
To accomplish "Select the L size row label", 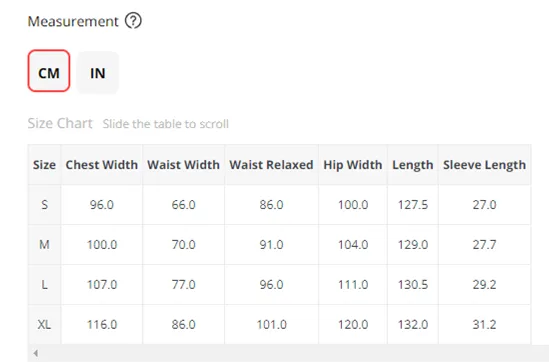I will pyautogui.click(x=44, y=284).
